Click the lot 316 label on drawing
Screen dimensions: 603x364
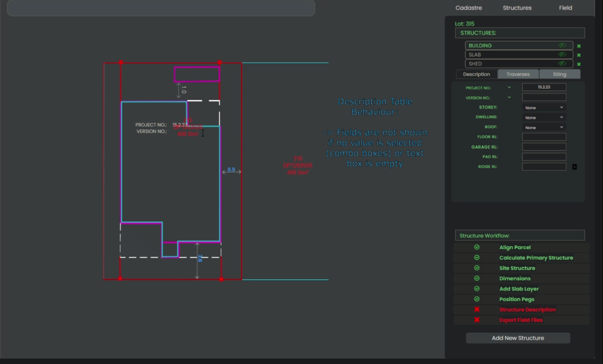coord(298,165)
